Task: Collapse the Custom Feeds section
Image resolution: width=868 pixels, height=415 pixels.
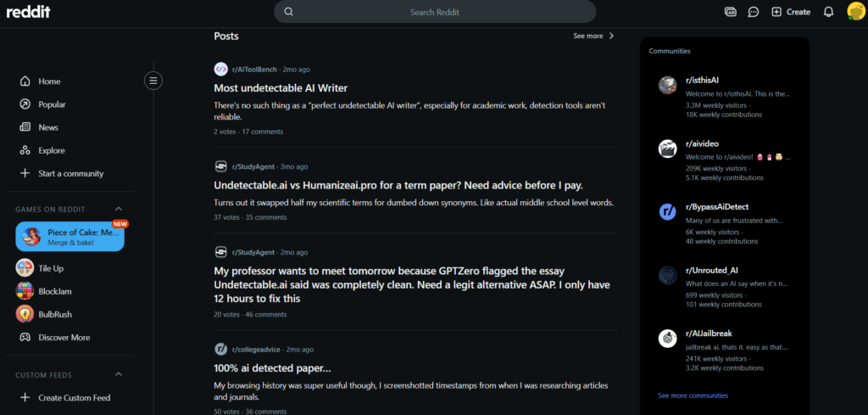Action: click(118, 374)
